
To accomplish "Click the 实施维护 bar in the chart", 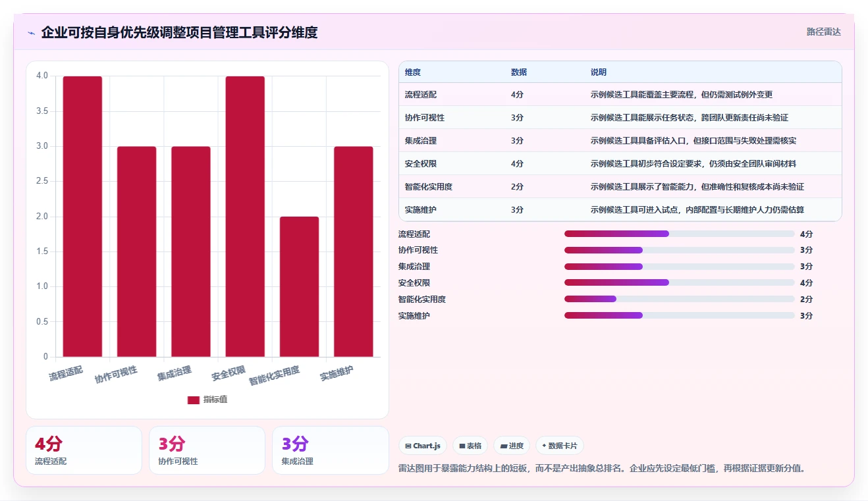I will pyautogui.click(x=354, y=251).
